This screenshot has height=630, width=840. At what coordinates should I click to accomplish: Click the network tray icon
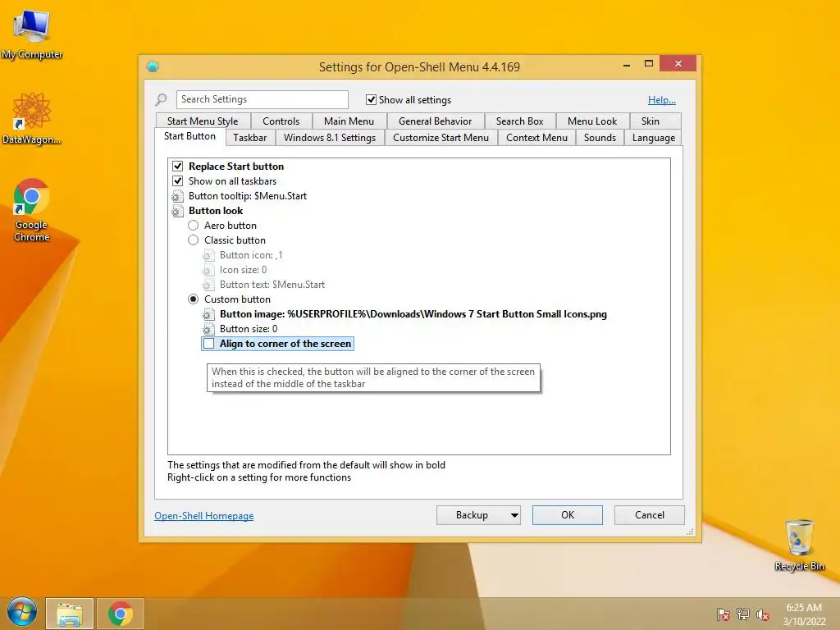pos(743,614)
